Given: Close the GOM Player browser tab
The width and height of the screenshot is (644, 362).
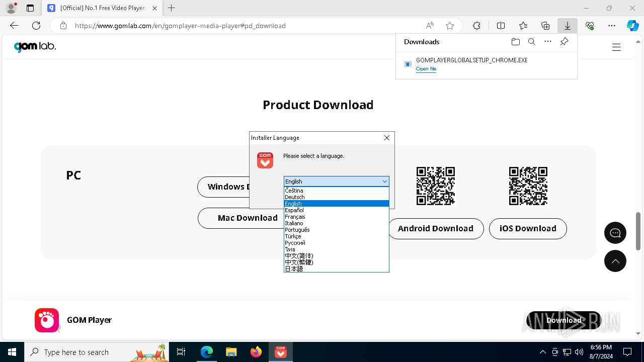Looking at the screenshot, I should (154, 8).
